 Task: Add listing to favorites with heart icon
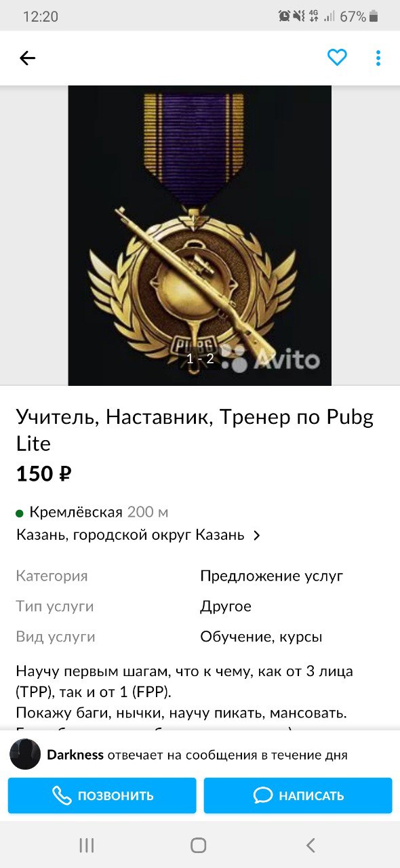337,58
